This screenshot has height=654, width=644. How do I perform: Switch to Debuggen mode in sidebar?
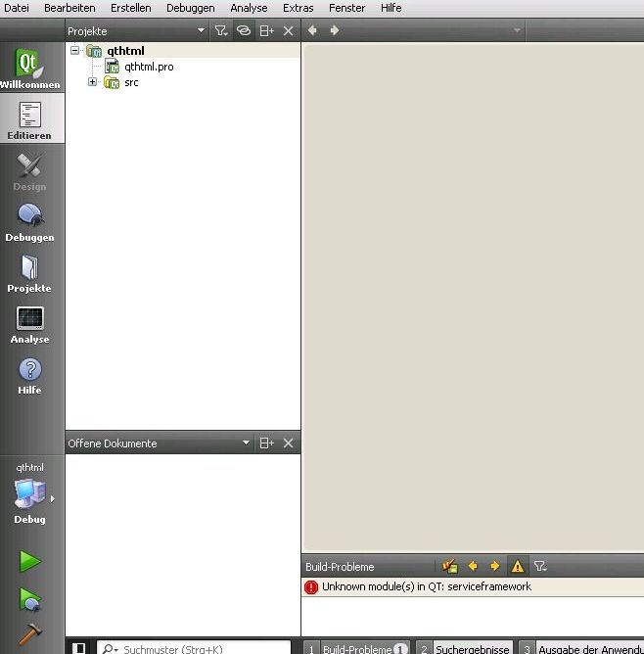29,222
